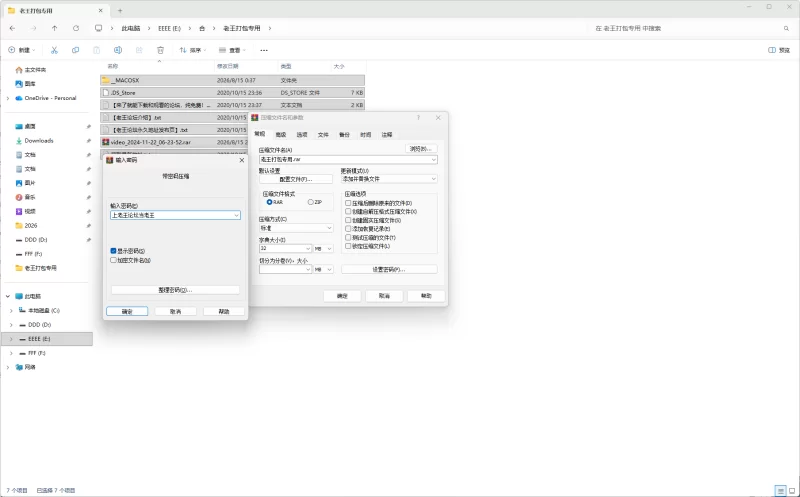Switch to large icons view in status bar
The height and width of the screenshot is (497, 800).
[x=792, y=490]
